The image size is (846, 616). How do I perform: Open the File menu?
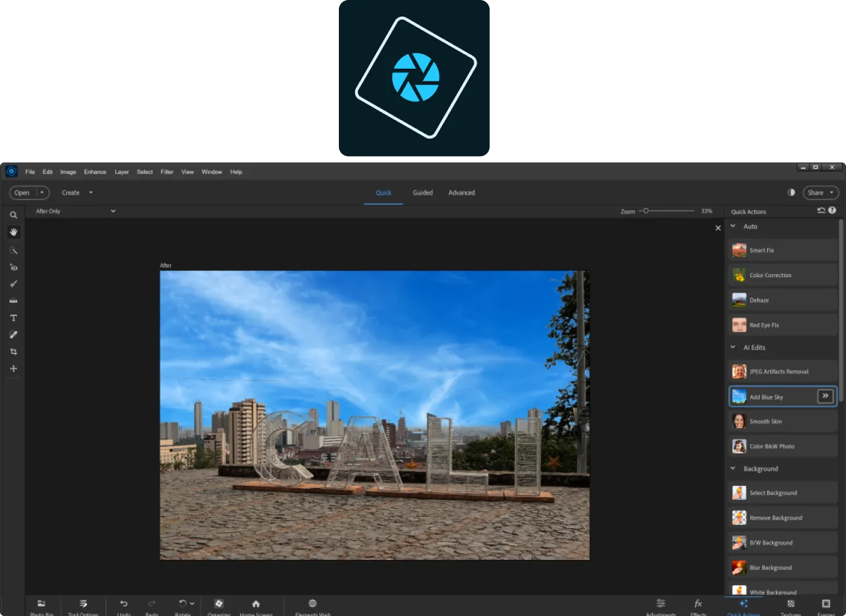point(30,172)
